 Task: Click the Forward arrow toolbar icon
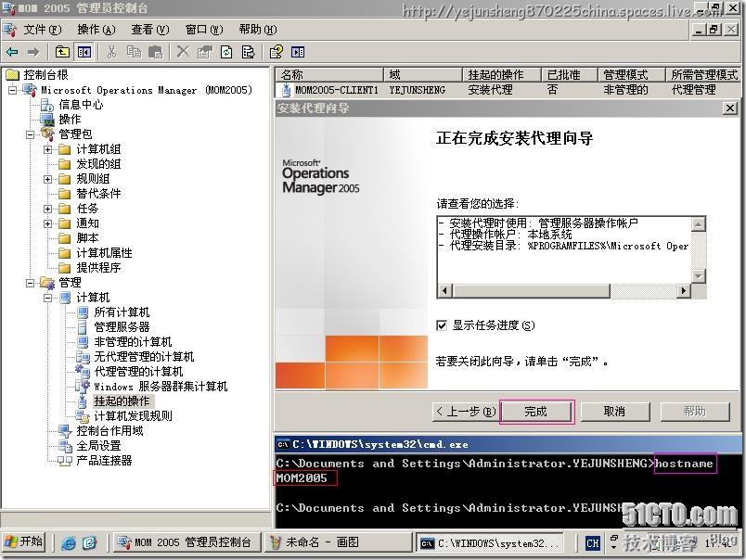(33, 52)
